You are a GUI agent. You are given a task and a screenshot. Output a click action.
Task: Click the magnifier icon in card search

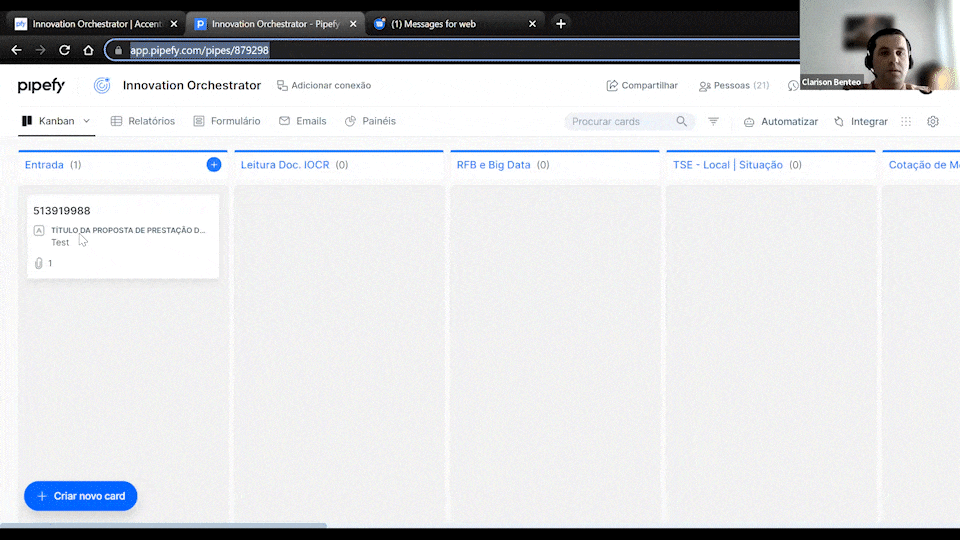coord(682,121)
